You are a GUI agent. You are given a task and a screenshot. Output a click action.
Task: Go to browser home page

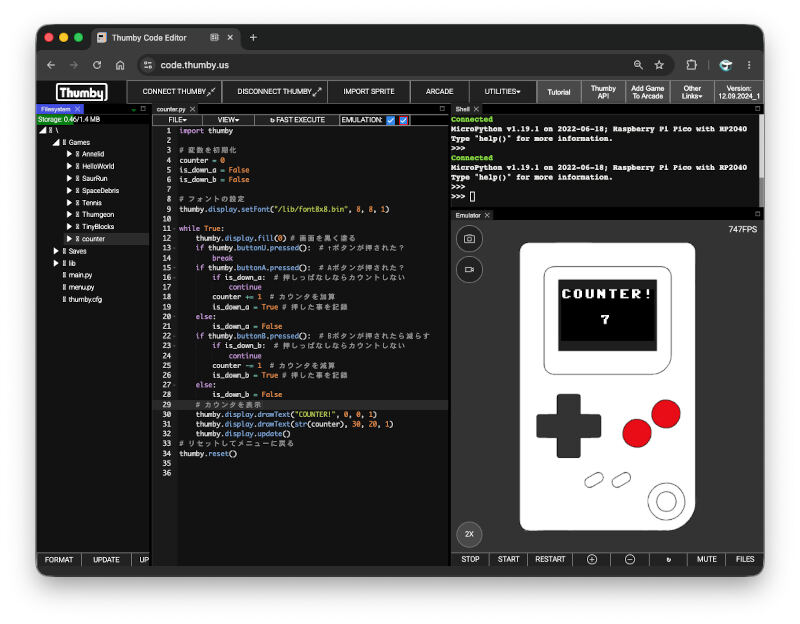point(120,65)
